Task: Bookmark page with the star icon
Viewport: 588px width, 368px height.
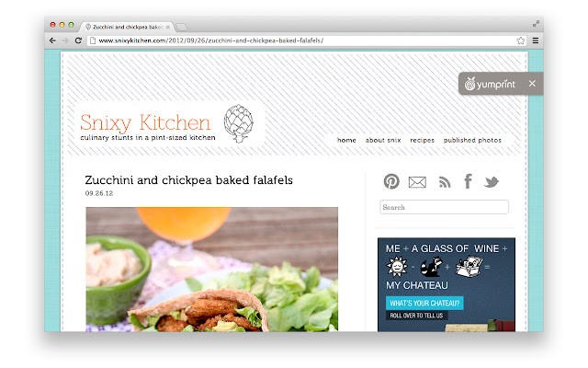Action: point(521,40)
